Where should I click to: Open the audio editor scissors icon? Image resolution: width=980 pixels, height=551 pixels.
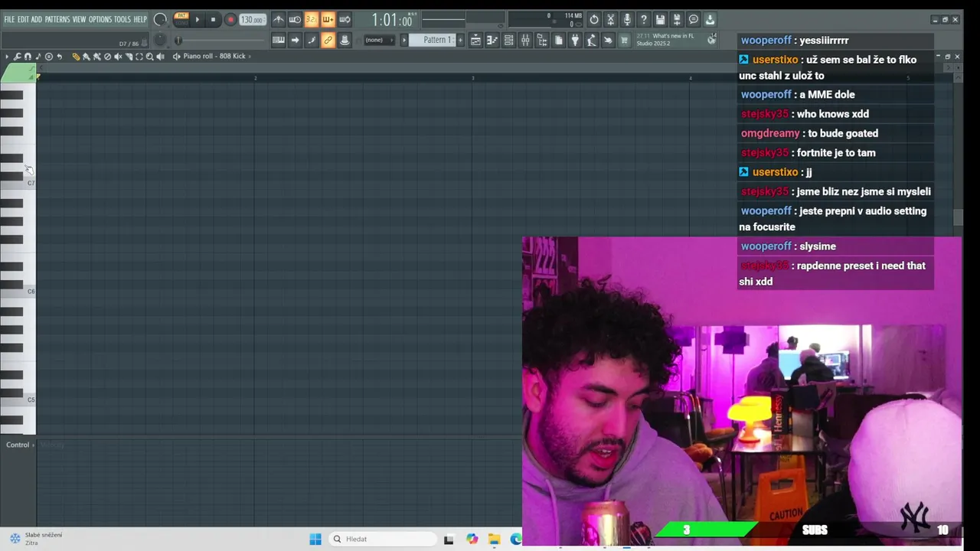(x=611, y=19)
